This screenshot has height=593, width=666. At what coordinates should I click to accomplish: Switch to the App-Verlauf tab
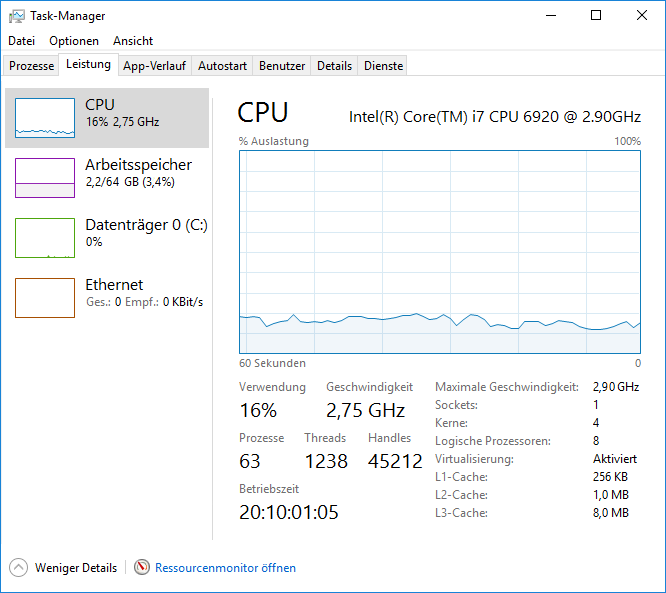154,66
